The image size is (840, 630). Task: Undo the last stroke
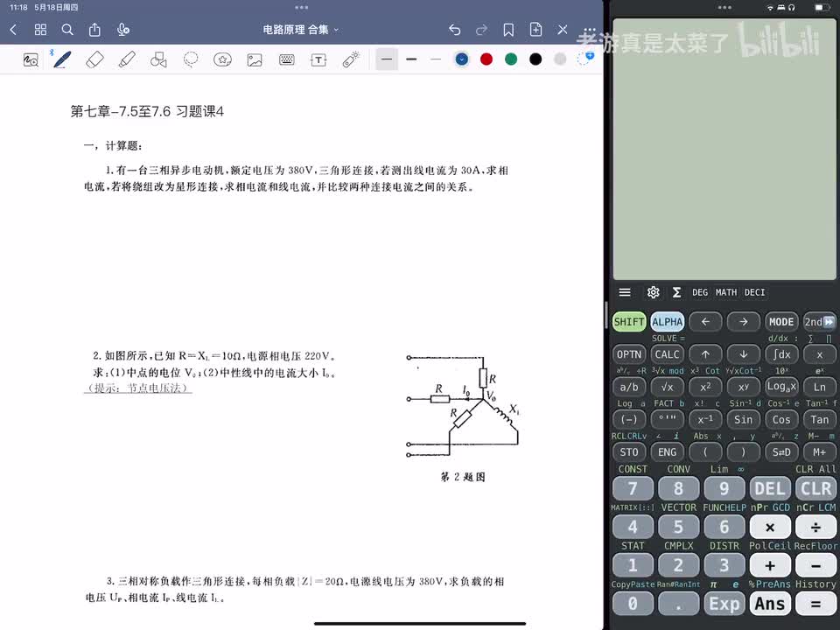(455, 30)
